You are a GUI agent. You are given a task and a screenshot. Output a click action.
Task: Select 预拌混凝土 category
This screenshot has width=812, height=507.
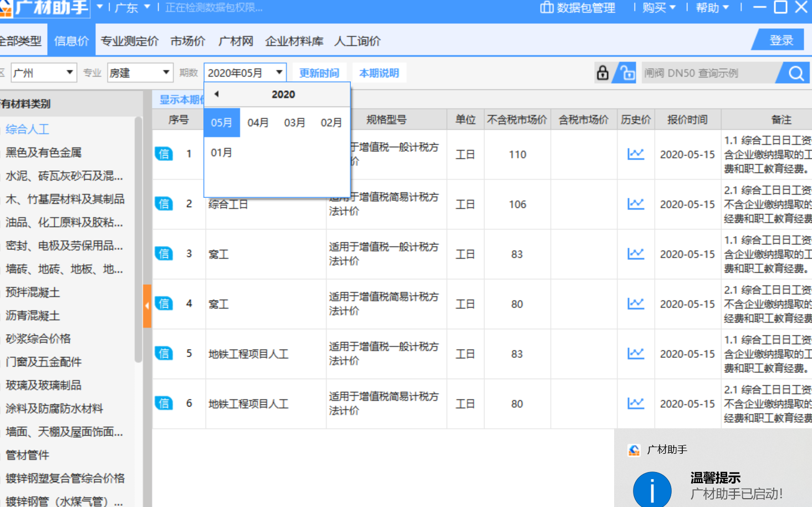coord(33,292)
